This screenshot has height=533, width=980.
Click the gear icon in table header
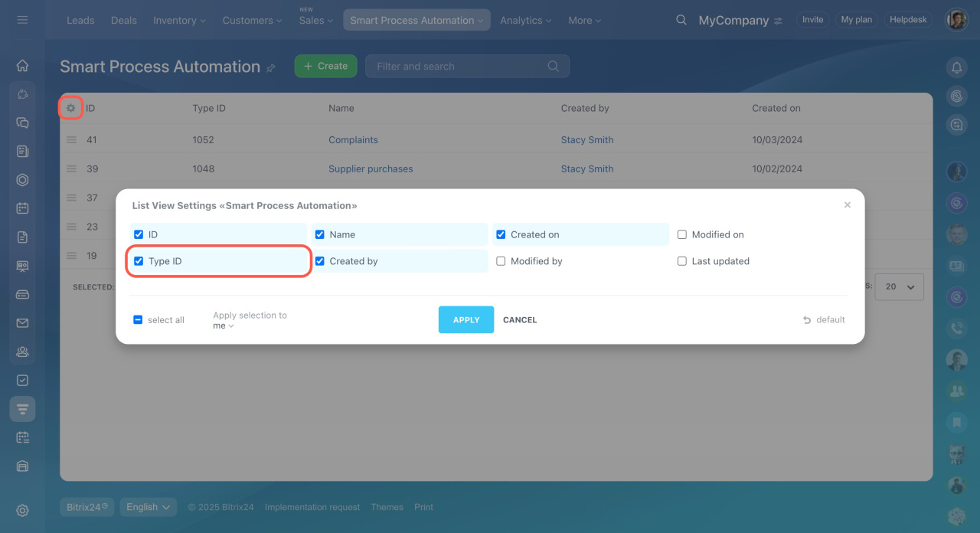[71, 108]
